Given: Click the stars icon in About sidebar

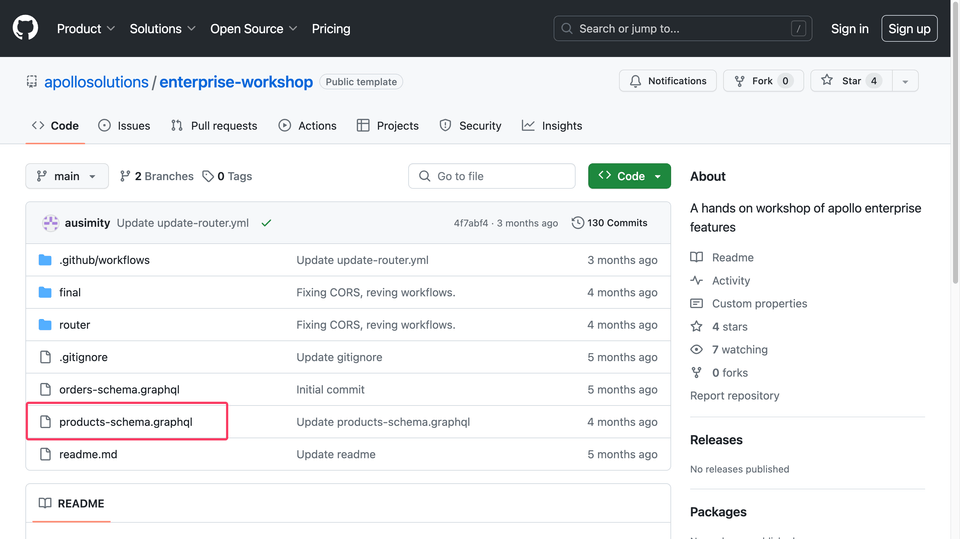Looking at the screenshot, I should point(697,326).
